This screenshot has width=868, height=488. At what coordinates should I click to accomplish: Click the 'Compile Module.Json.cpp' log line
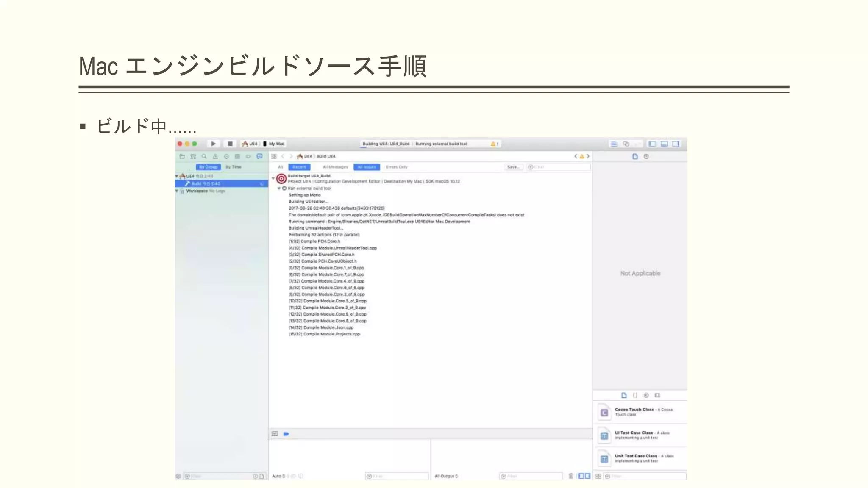pos(321,327)
